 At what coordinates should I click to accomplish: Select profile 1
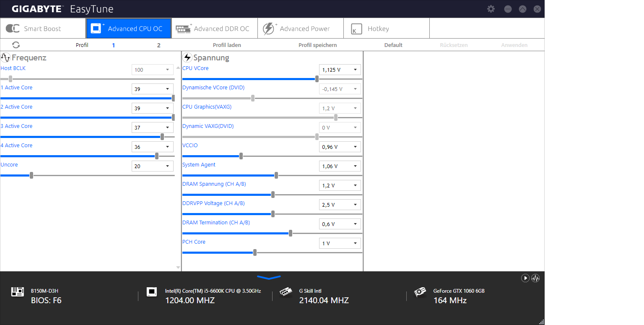tap(114, 45)
